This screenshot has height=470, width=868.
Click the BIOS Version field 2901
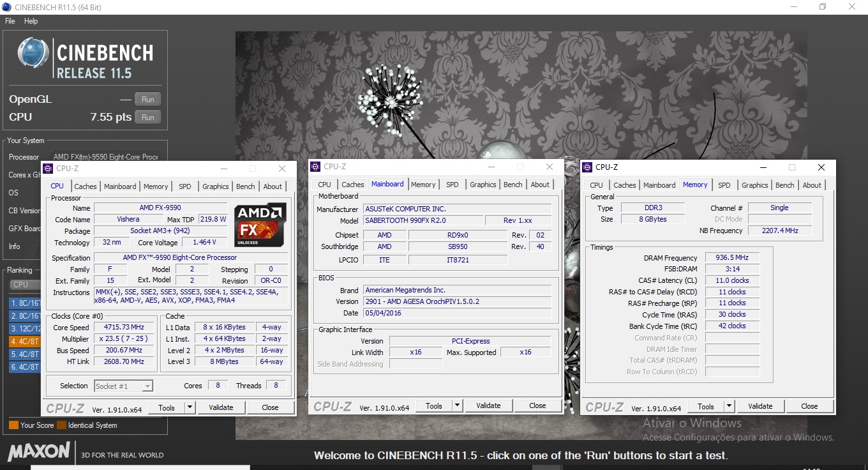pyautogui.click(x=457, y=301)
